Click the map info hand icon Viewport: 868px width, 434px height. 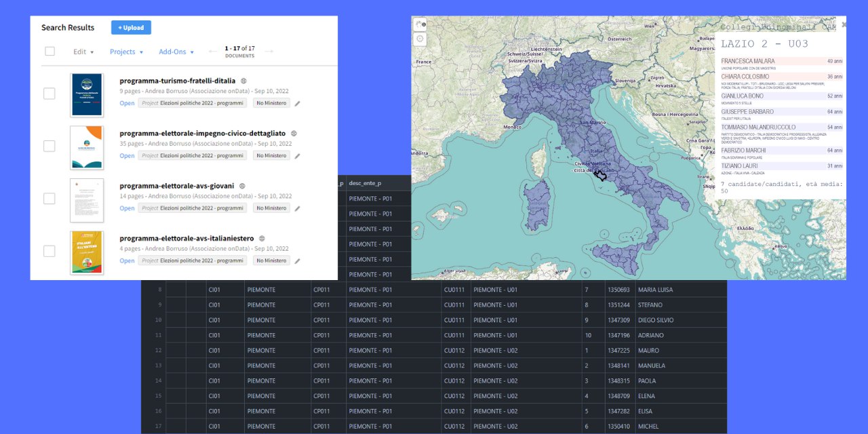(420, 24)
